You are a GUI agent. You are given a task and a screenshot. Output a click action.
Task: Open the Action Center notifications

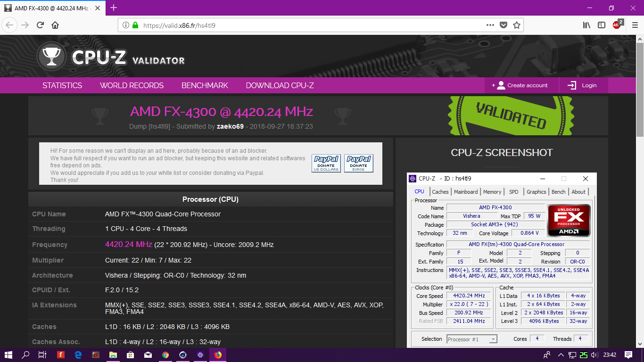point(628,355)
